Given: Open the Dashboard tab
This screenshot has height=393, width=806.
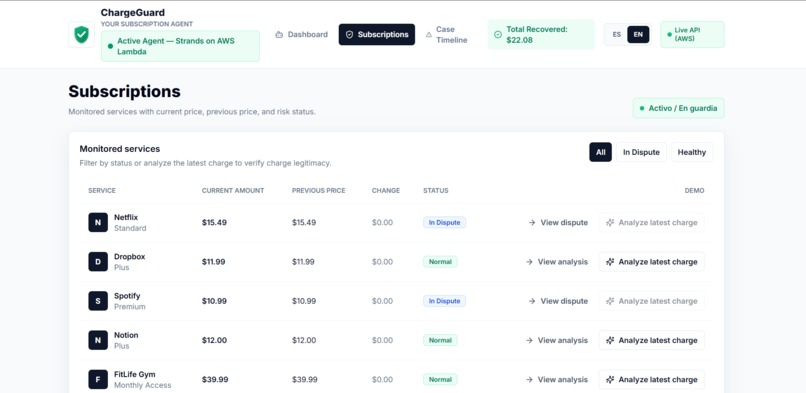Looking at the screenshot, I should coord(302,34).
